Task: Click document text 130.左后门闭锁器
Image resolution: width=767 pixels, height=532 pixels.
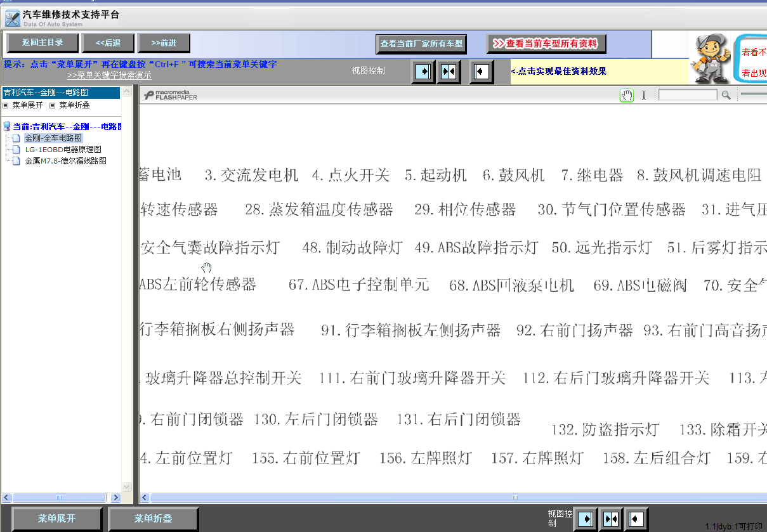Action: pyautogui.click(x=316, y=419)
